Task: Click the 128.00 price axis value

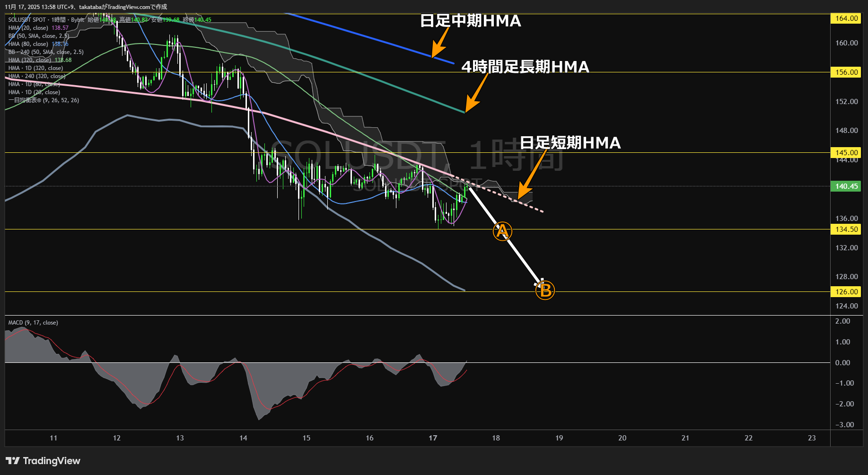Action: point(847,277)
